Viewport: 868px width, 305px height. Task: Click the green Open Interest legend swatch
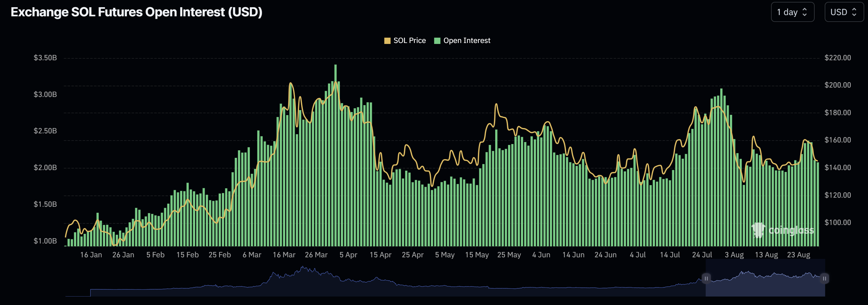pos(437,41)
